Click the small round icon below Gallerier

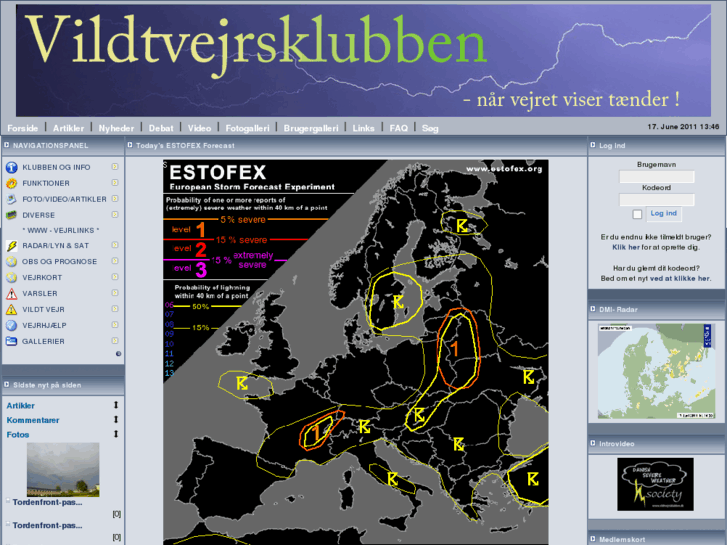click(x=118, y=354)
